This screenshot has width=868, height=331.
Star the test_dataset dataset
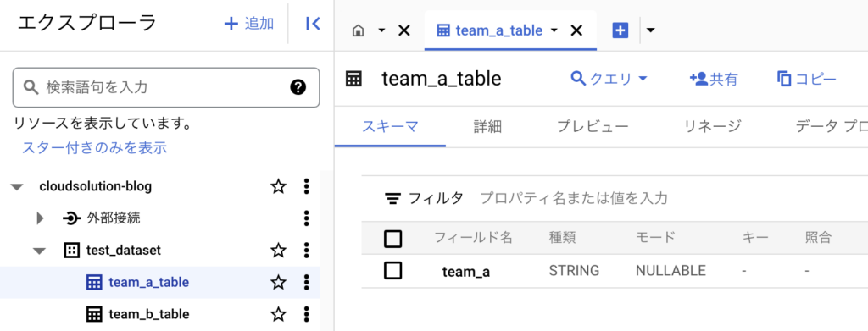coord(278,251)
